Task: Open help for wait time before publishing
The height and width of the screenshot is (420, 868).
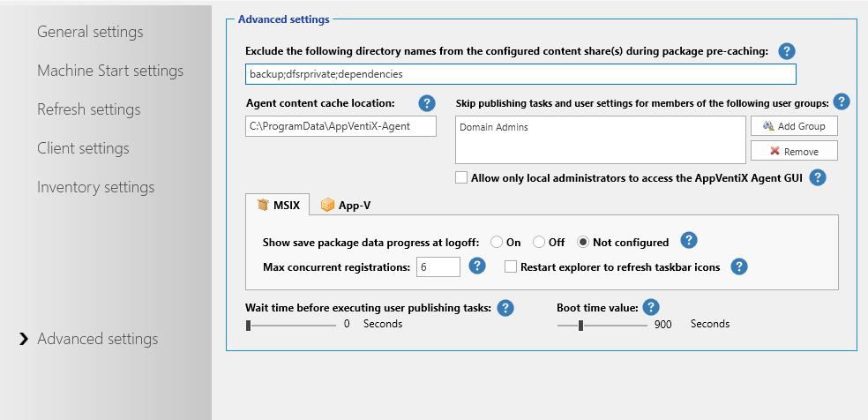Action: (x=505, y=308)
